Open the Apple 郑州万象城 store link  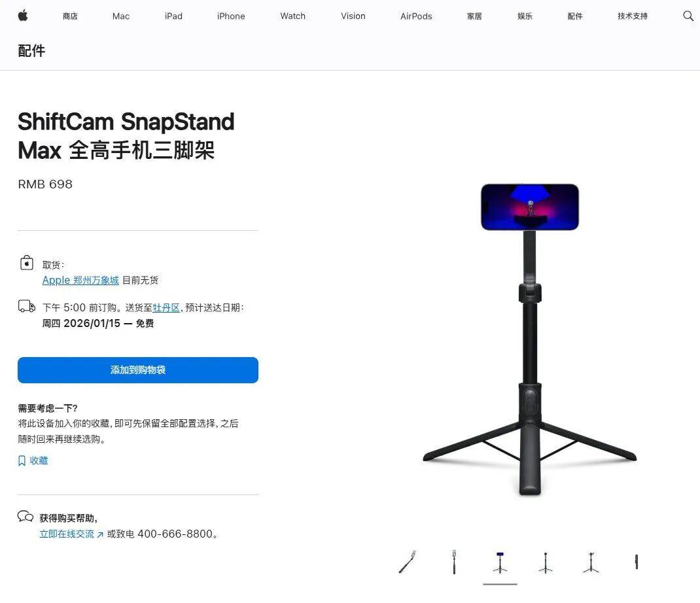click(80, 281)
